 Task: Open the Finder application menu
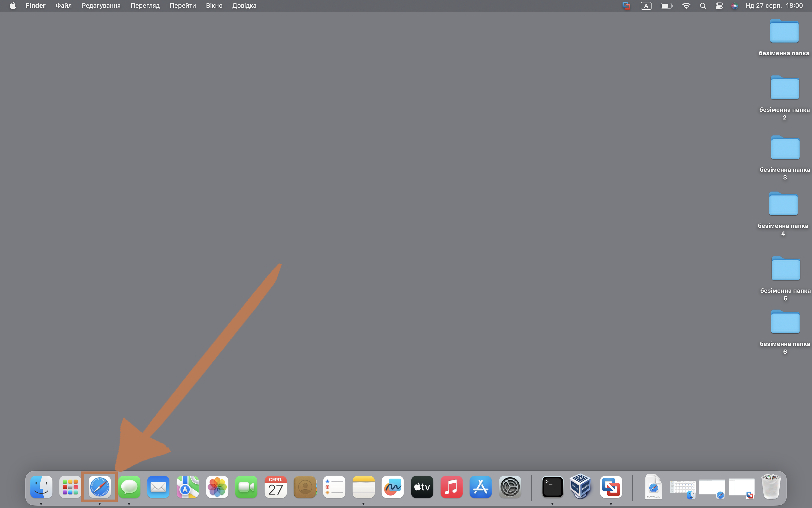click(x=36, y=6)
